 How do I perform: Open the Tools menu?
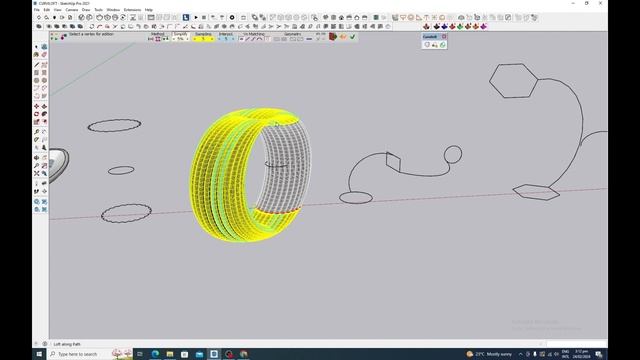tap(98, 10)
